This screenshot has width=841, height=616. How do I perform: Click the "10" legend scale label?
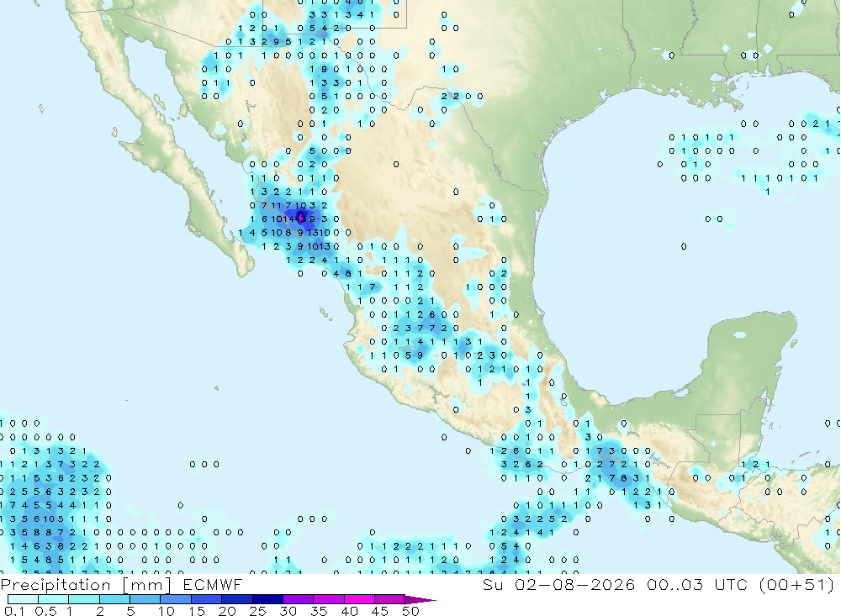coord(166,611)
